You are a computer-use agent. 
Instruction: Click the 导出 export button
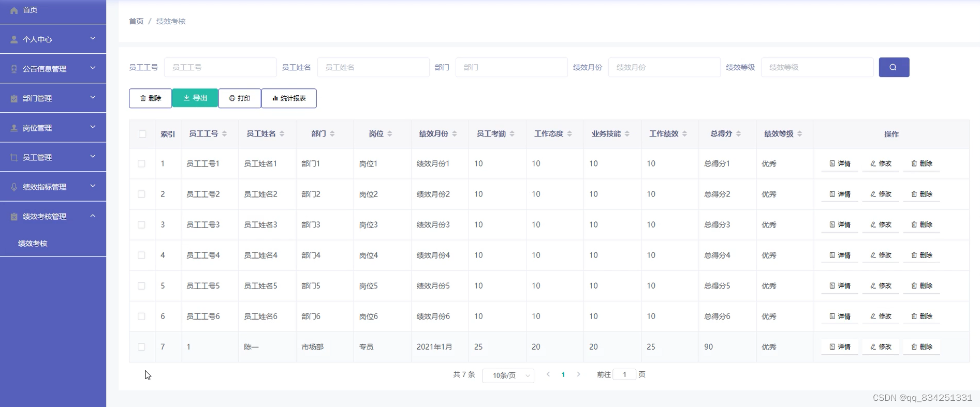(195, 98)
